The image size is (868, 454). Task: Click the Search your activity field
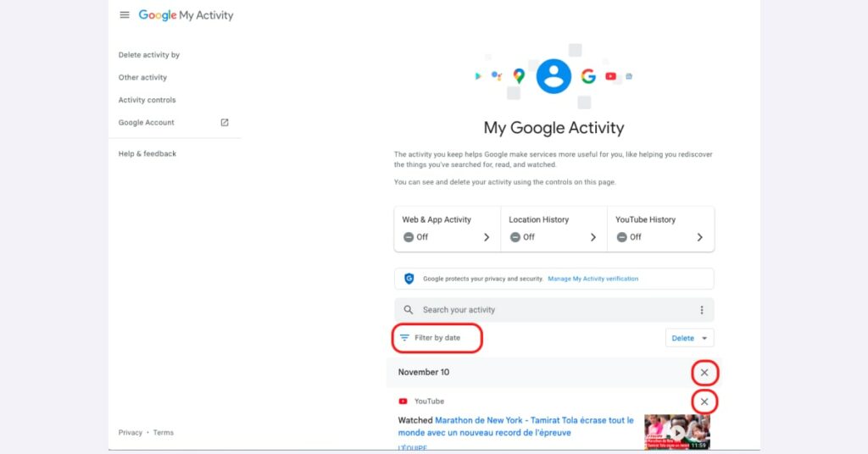[554, 310]
